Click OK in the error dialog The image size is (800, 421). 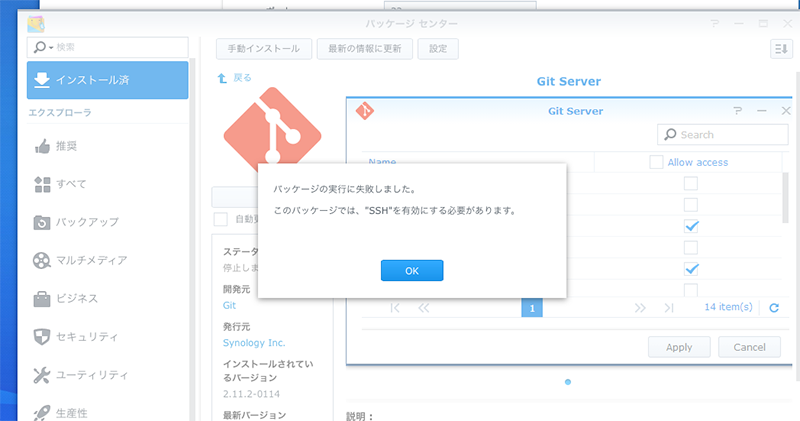tap(412, 270)
